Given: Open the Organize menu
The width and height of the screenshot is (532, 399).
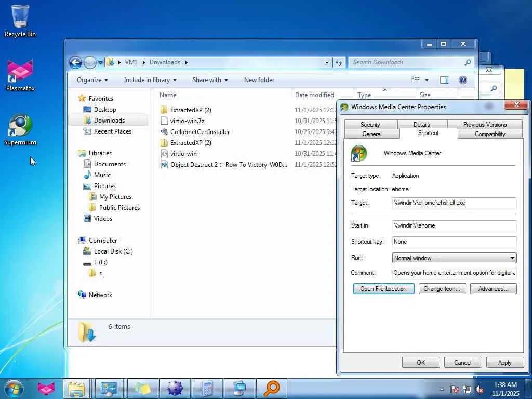Looking at the screenshot, I should [x=92, y=80].
